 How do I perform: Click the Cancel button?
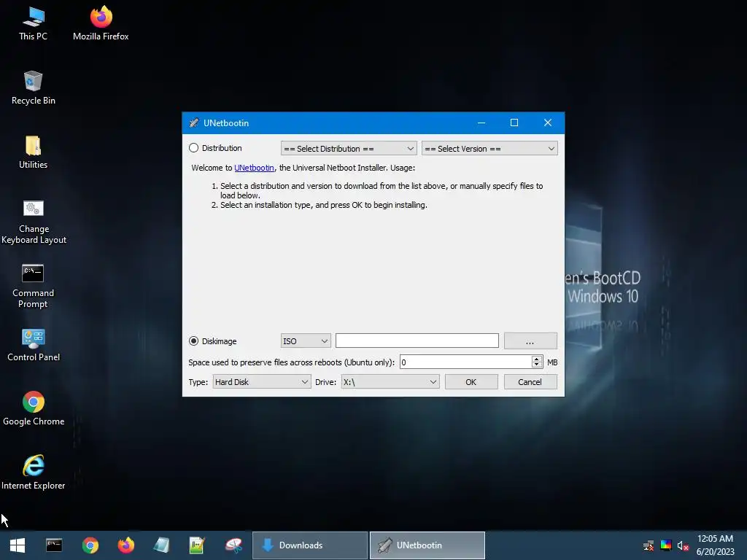tap(530, 382)
